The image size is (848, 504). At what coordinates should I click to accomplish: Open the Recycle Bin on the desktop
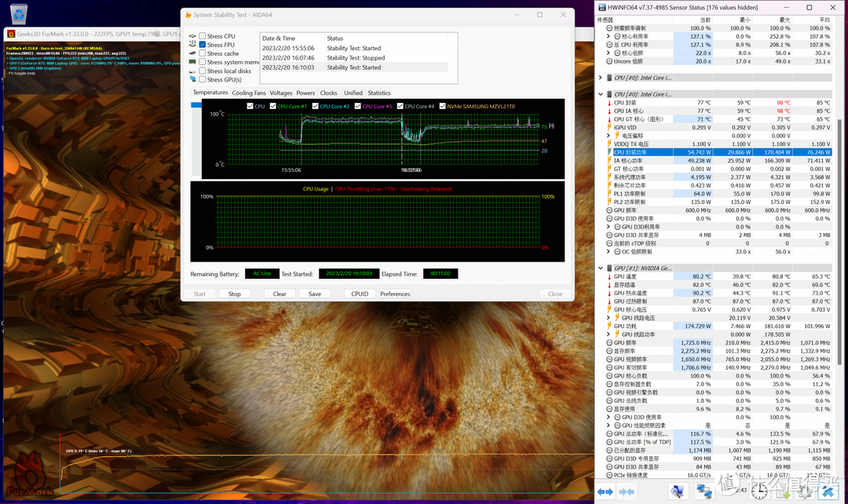[18, 13]
